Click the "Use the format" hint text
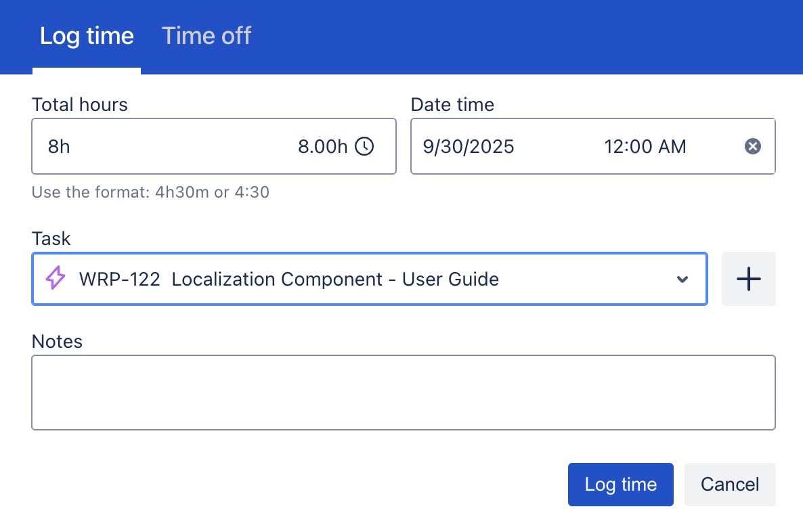 click(x=150, y=192)
